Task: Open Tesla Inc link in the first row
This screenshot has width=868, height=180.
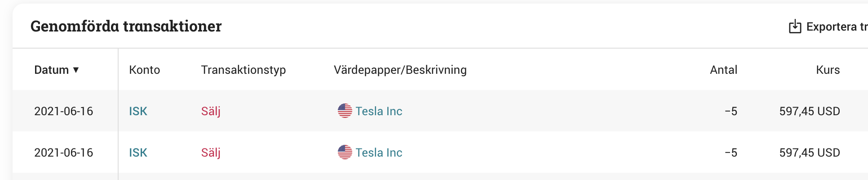Action: 379,111
